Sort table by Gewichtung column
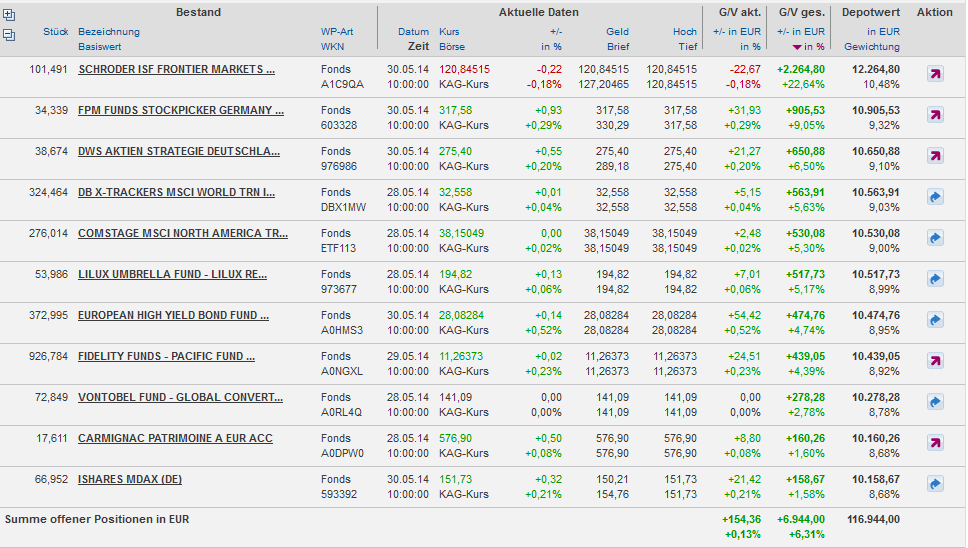The width and height of the screenshot is (968, 548). pos(871,47)
